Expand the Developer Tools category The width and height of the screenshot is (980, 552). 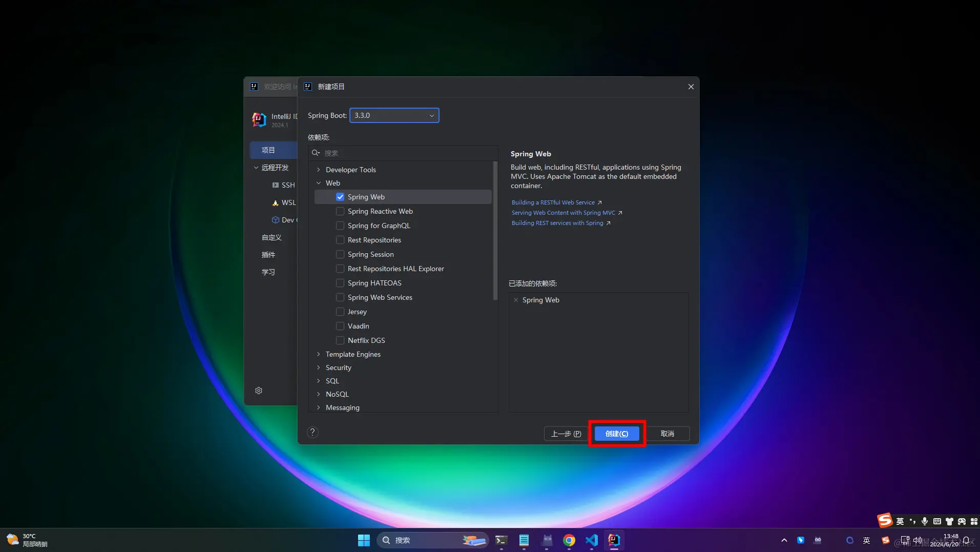point(319,170)
